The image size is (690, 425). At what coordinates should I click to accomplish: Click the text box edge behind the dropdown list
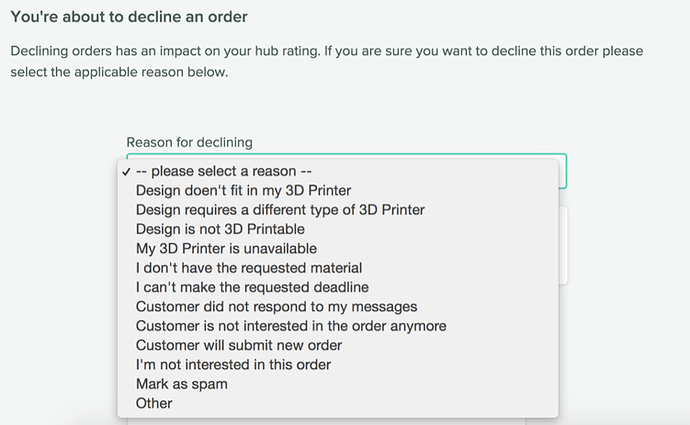point(564,245)
